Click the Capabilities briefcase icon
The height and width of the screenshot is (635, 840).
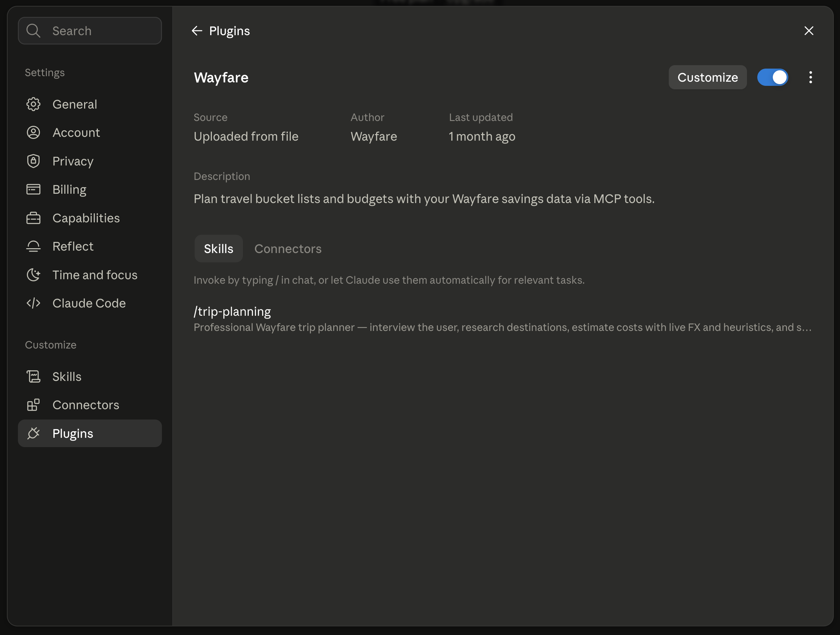[33, 218]
